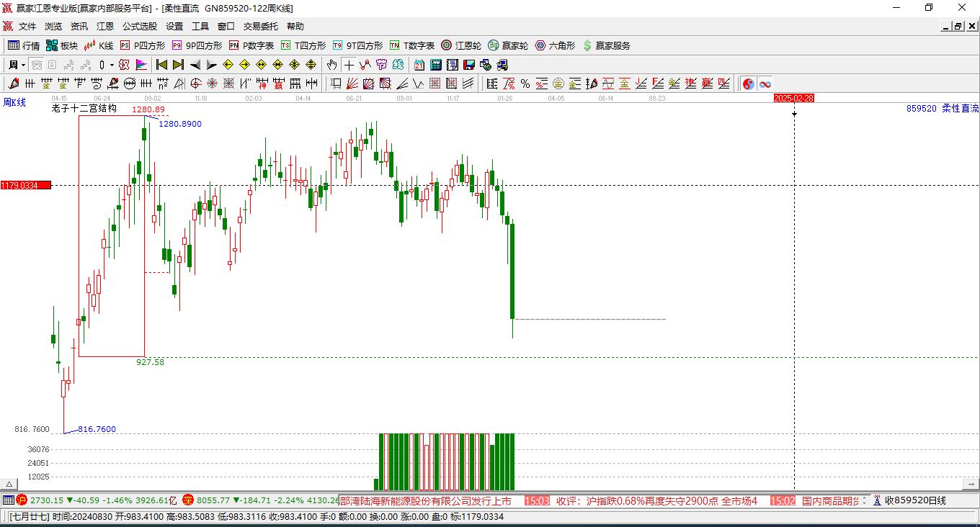Jump to the last bar
This screenshot has width=980, height=527.
178,65
